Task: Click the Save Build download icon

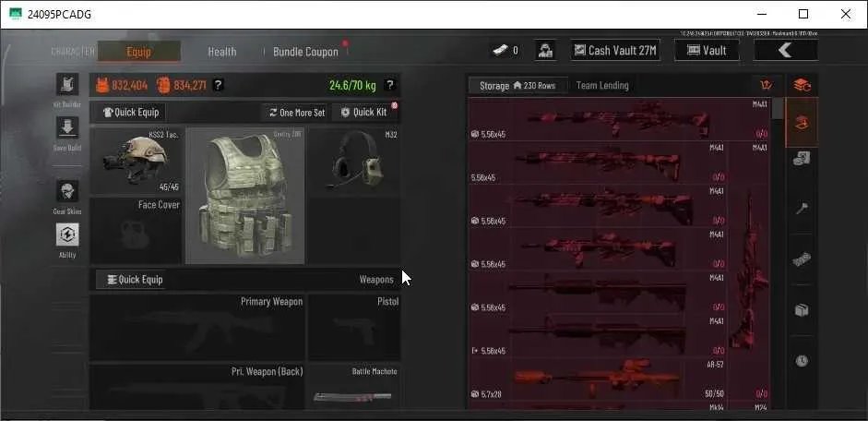Action: [x=67, y=128]
